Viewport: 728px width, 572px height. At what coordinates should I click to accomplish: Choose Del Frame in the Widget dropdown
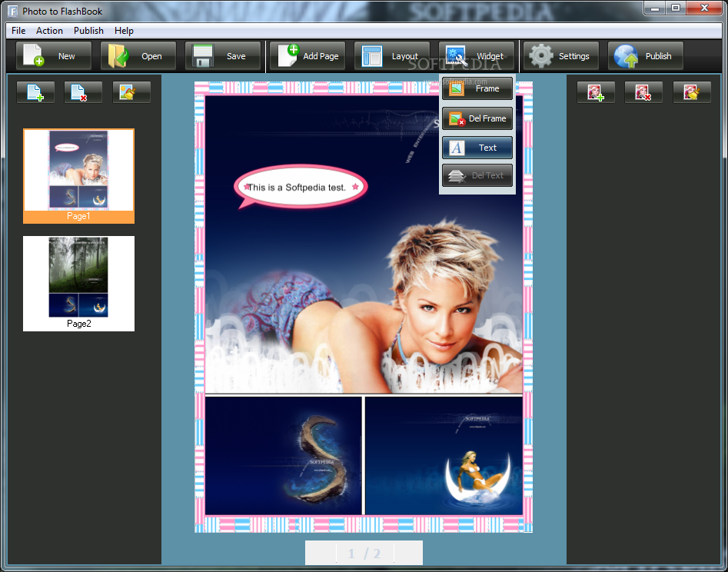(477, 118)
